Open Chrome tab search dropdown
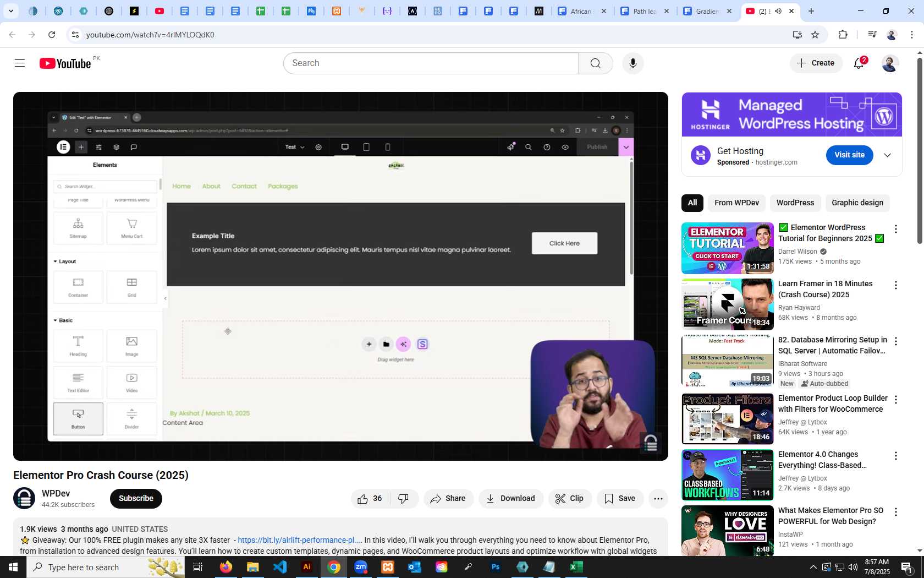924x578 pixels. coord(10,11)
